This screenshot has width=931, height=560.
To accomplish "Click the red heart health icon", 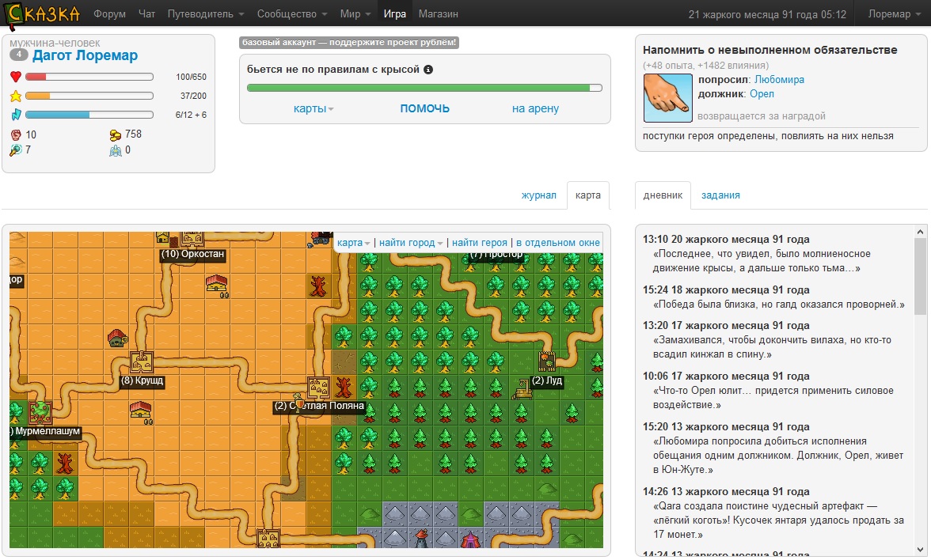I will [16, 77].
